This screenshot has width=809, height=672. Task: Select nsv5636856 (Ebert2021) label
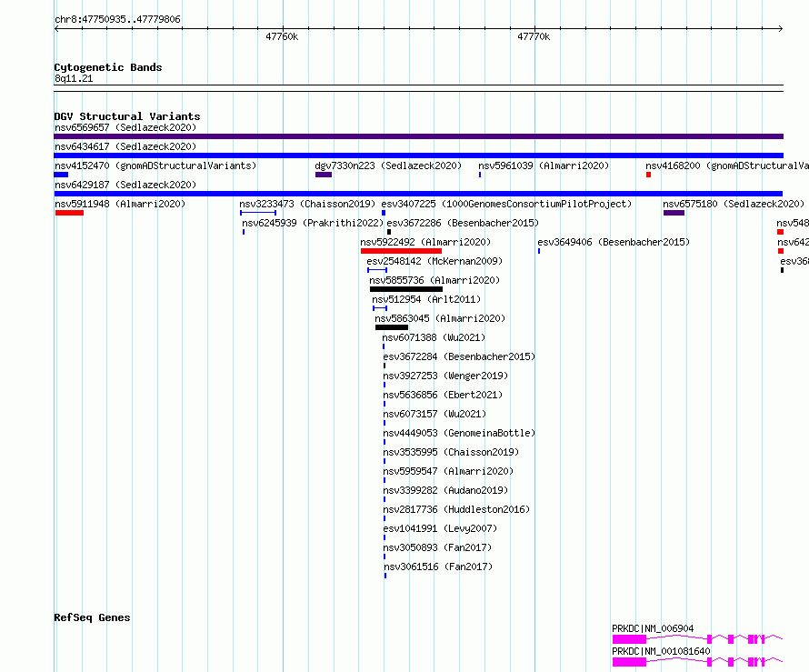443,395
